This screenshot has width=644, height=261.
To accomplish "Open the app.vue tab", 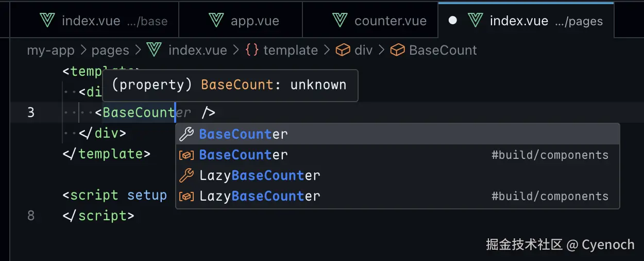I will tap(255, 21).
